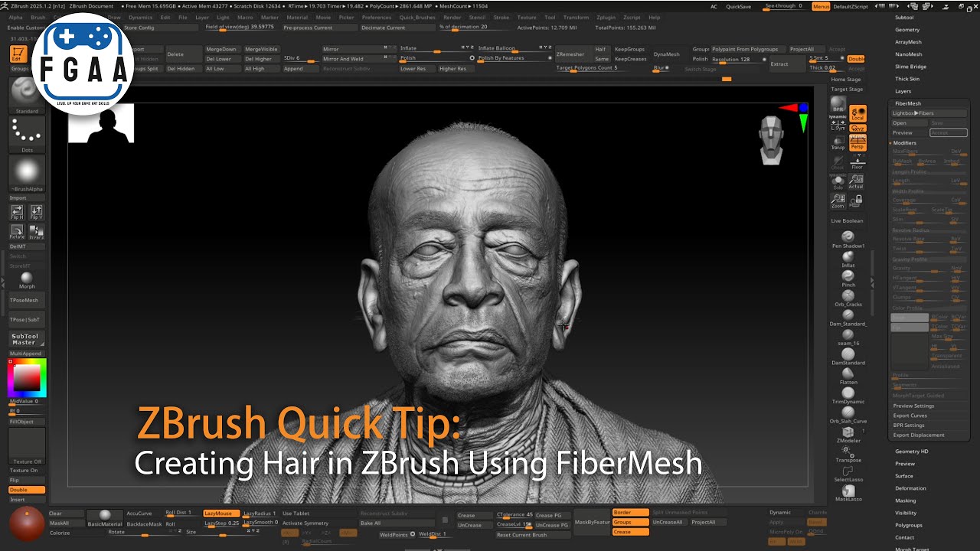Expand the NanoMesh section
Viewport: 980px width, 551px height.
[909, 54]
